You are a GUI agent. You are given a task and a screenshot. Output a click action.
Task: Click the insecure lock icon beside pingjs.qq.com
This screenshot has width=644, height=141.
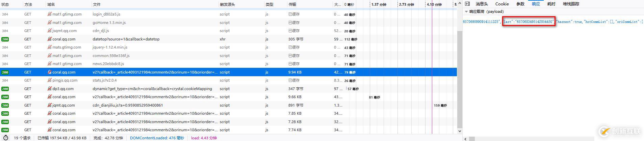pos(50,80)
